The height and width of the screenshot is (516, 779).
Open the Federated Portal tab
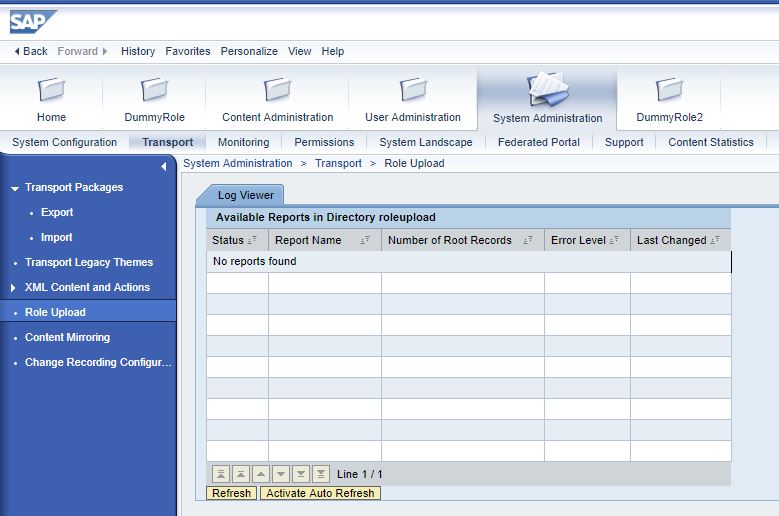539,142
